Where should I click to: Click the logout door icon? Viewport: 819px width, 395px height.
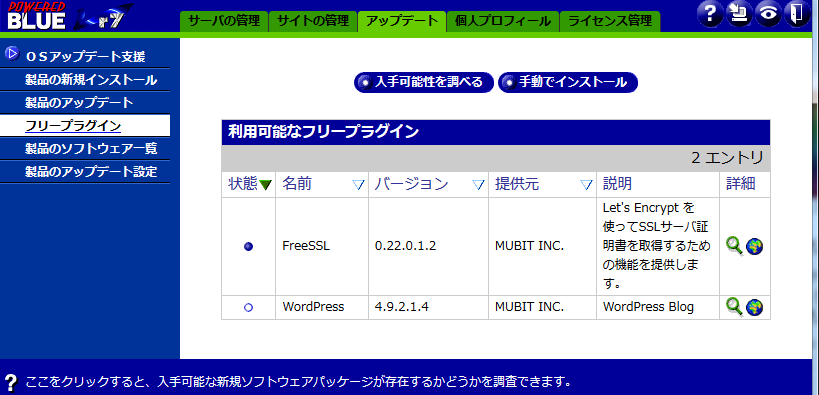point(796,15)
